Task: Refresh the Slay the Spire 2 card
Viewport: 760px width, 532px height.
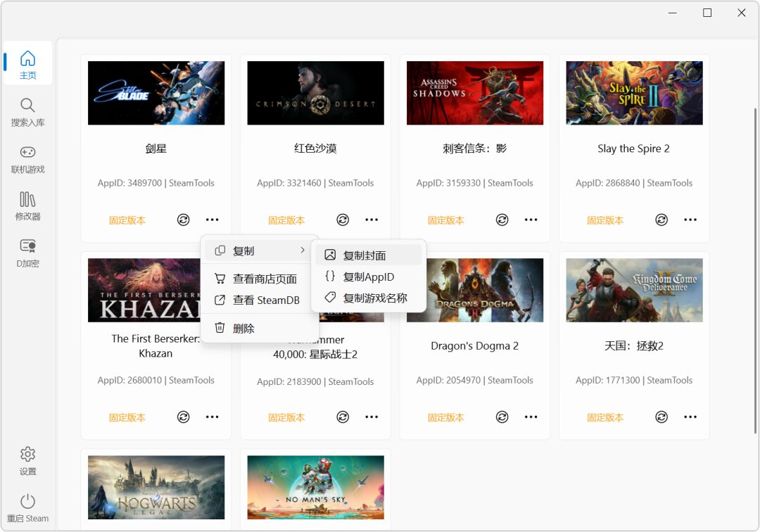Action: [x=661, y=220]
